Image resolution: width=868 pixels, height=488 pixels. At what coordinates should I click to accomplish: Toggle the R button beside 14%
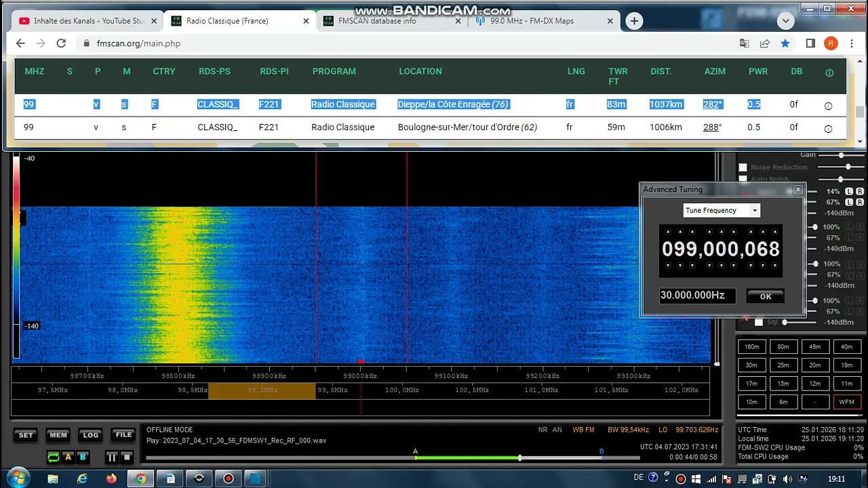pos(860,192)
